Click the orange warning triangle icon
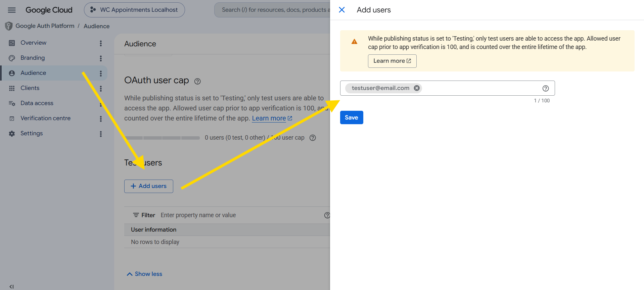Viewport: 644px width, 290px height. point(354,42)
